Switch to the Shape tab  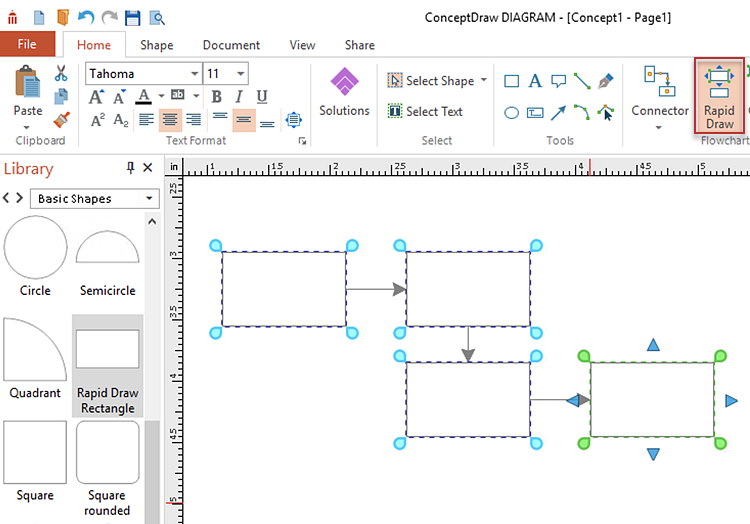pyautogui.click(x=157, y=45)
